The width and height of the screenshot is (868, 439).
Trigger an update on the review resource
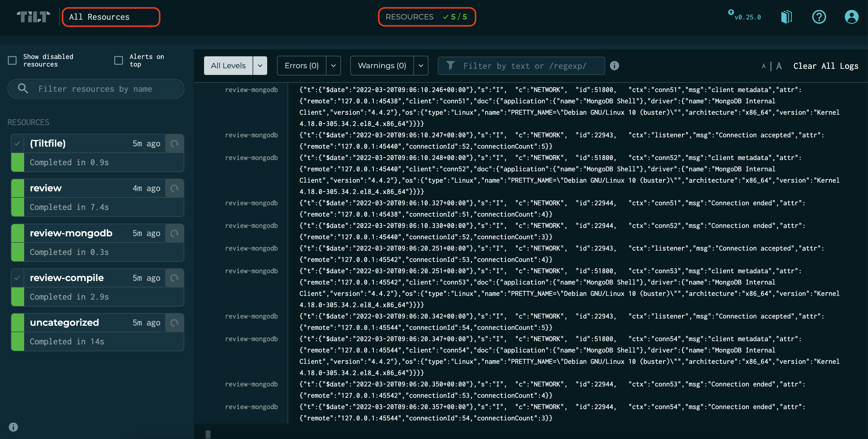174,188
